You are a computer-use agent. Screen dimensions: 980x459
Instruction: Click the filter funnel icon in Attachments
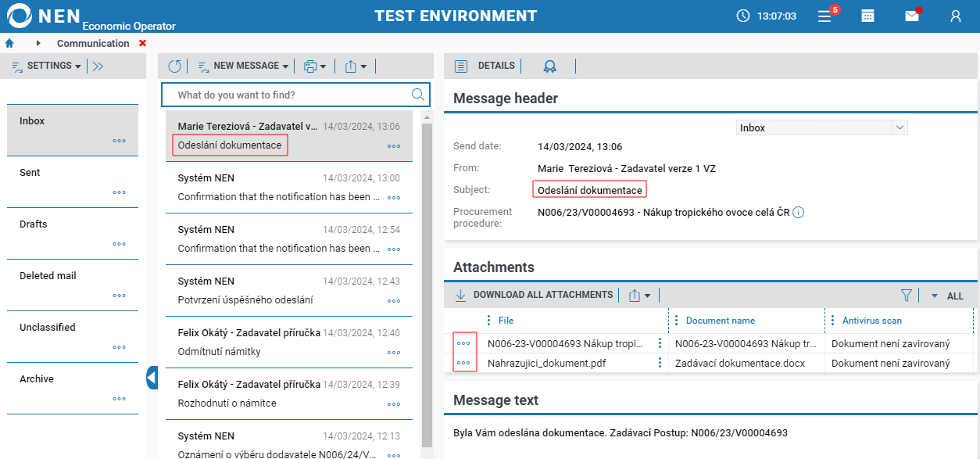click(907, 296)
